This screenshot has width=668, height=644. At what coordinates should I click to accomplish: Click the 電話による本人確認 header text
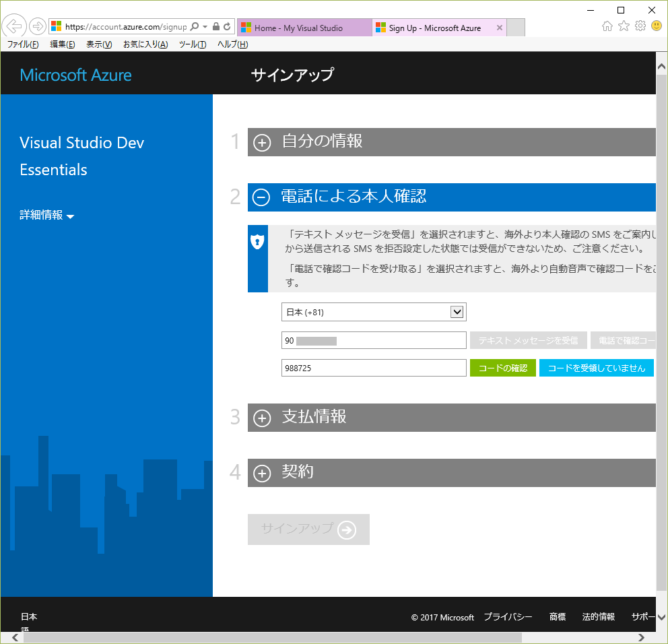coord(354,196)
